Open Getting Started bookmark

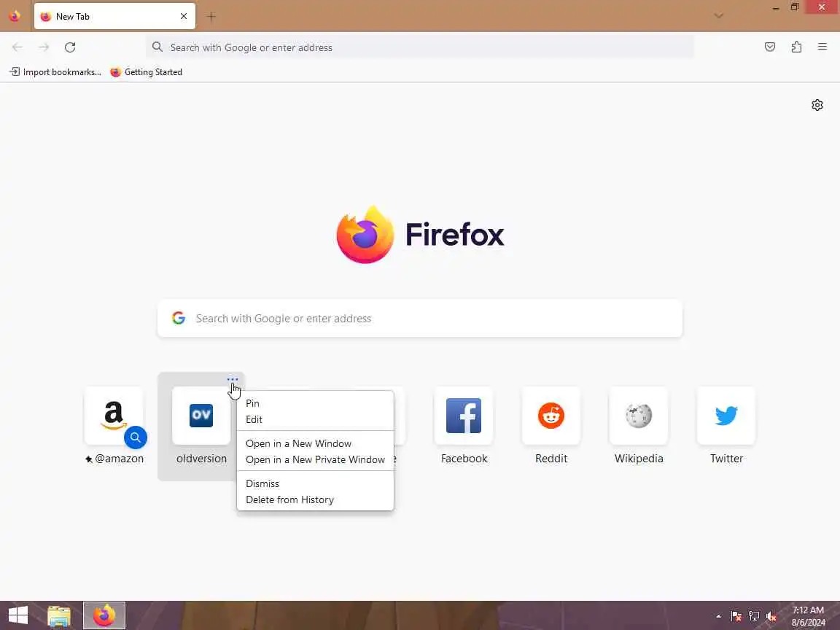tap(147, 71)
